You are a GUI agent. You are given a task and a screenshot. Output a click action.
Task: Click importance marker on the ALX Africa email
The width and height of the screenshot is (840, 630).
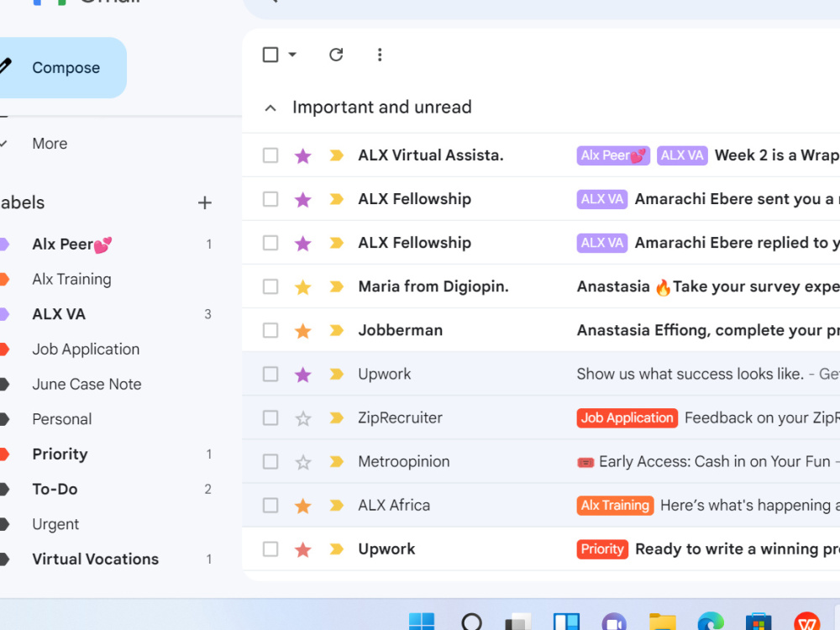tap(337, 505)
